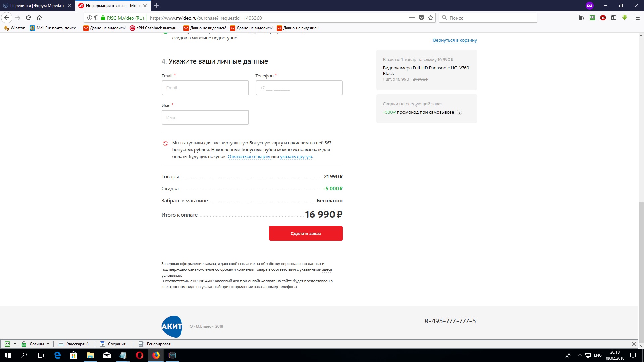Click указать другую link
The height and width of the screenshot is (362, 644).
(296, 157)
